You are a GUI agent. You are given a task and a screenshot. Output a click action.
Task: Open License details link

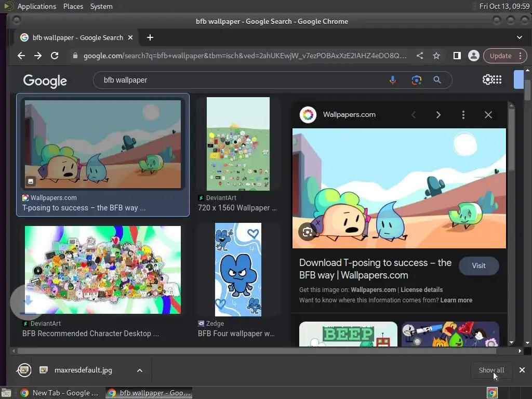click(x=421, y=290)
